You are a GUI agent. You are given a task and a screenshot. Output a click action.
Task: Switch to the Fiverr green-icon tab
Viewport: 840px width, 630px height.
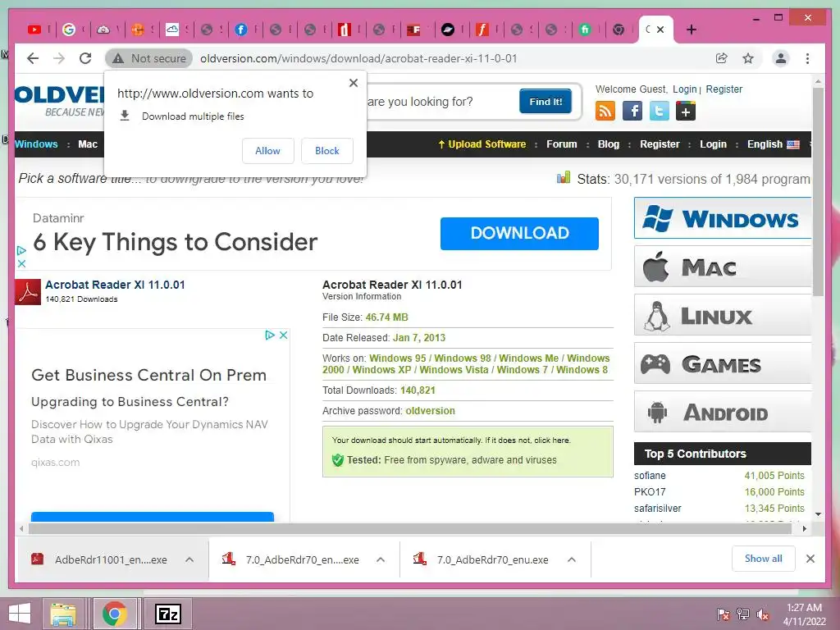tap(585, 30)
